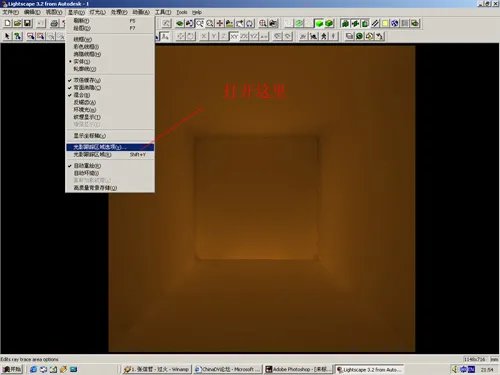Click the undo-arrow icon at second toolbar end
The width and height of the screenshot is (500, 375).
coord(380,36)
